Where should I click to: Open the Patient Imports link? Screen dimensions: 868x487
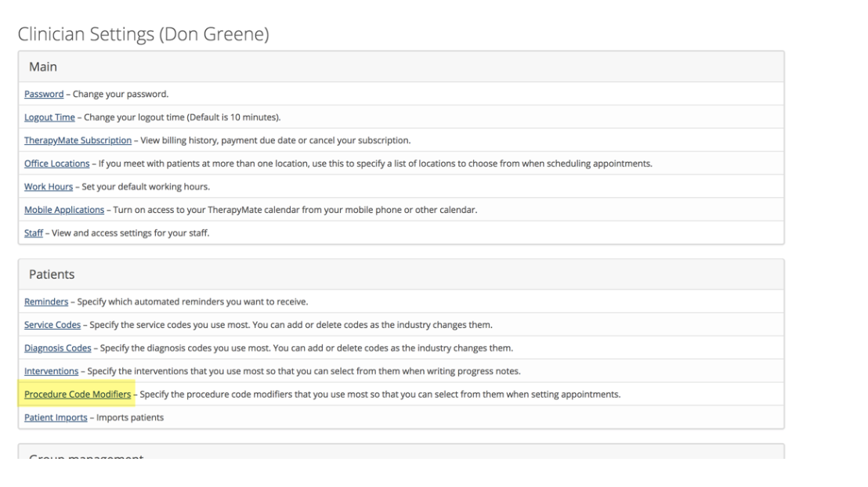(x=56, y=417)
